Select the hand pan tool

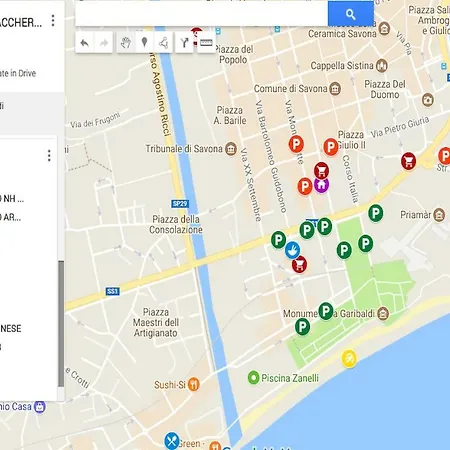coord(126,43)
